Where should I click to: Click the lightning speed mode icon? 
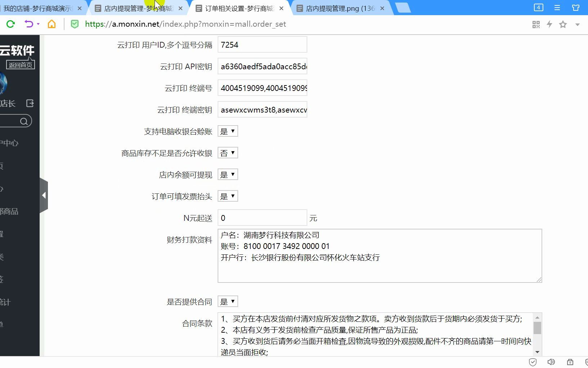tap(549, 24)
